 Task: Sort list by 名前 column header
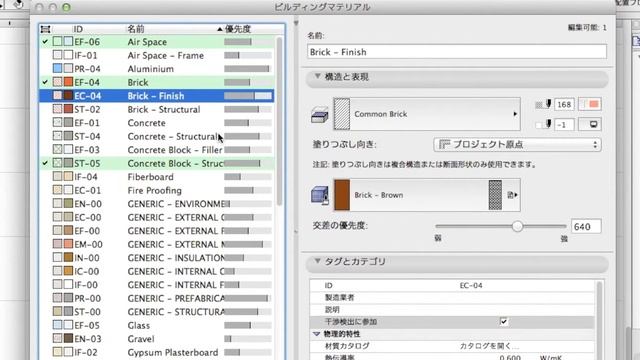click(136, 29)
